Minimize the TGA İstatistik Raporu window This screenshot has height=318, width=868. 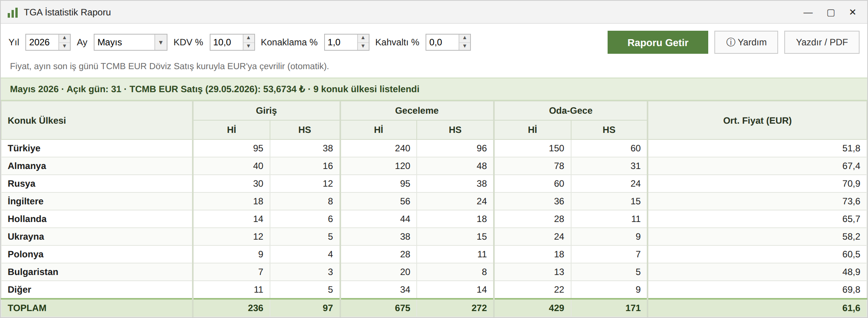(x=808, y=13)
